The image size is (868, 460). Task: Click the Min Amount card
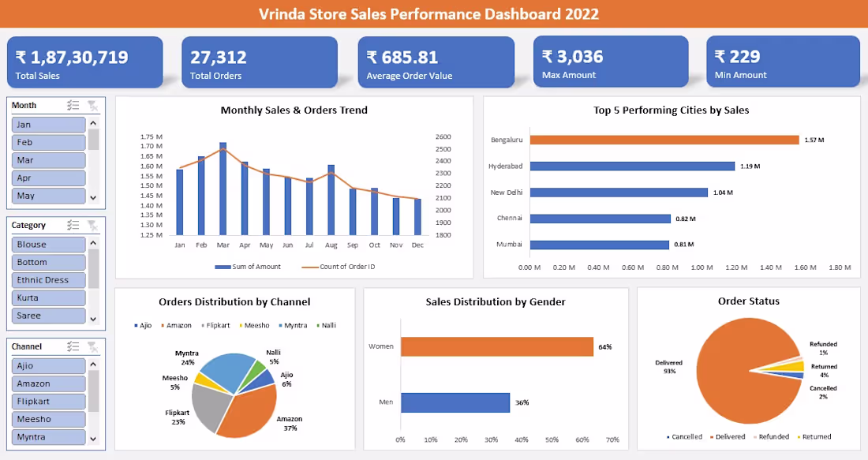coord(784,62)
